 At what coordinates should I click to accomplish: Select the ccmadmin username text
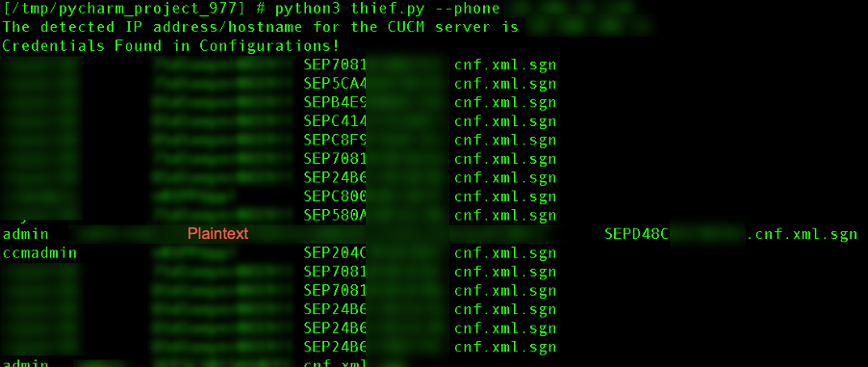click(39, 253)
